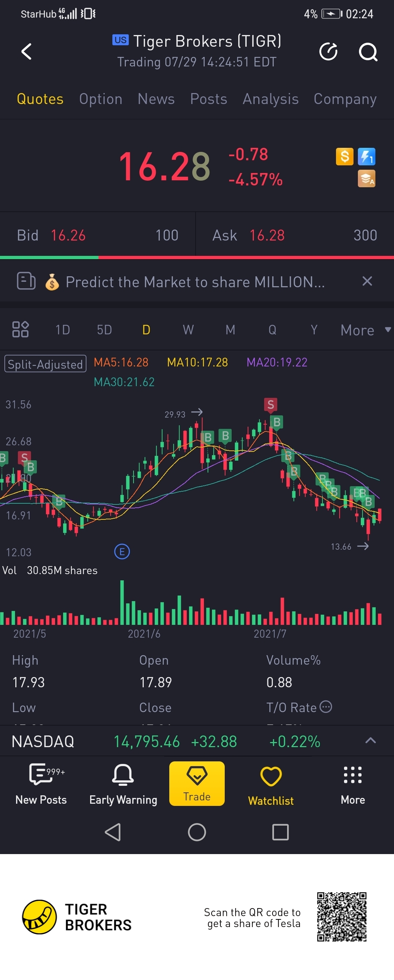
Task: Tap the Predict the Market banner text
Action: coord(195,282)
